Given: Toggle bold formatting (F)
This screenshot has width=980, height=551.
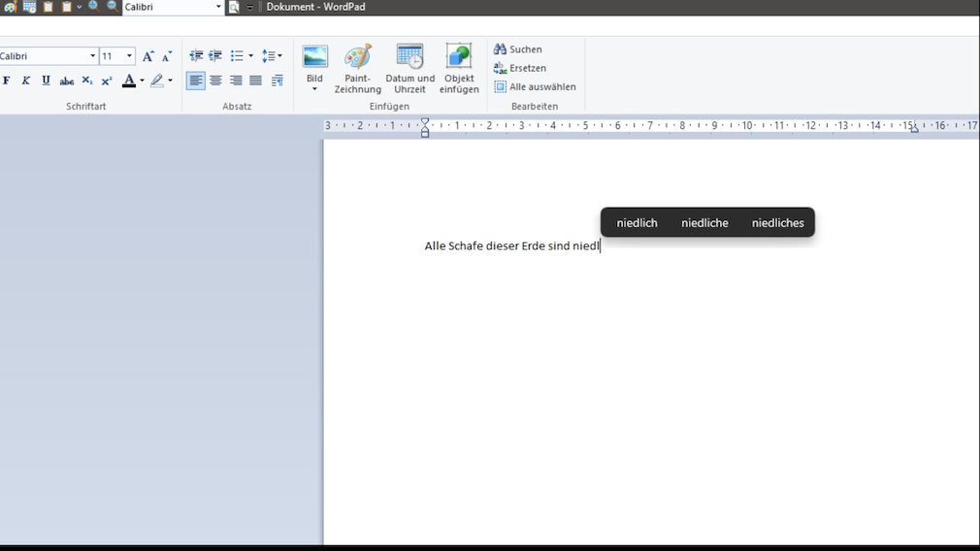Looking at the screenshot, I should pyautogui.click(x=6, y=81).
